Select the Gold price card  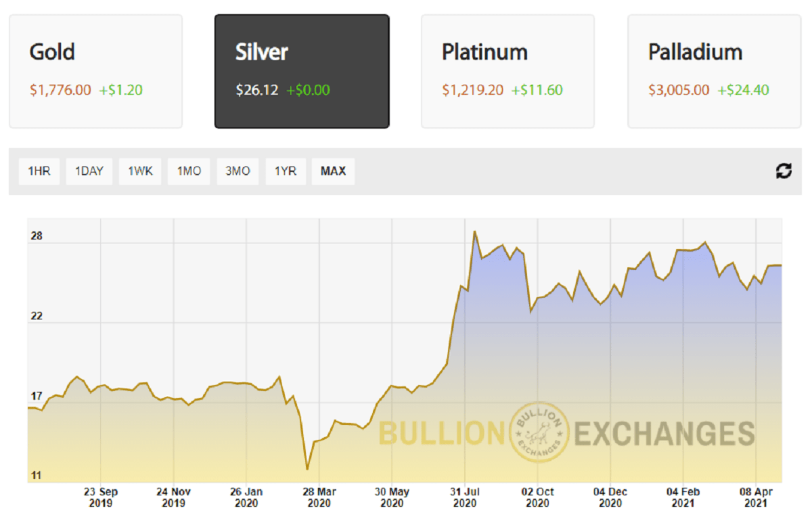[x=95, y=71]
